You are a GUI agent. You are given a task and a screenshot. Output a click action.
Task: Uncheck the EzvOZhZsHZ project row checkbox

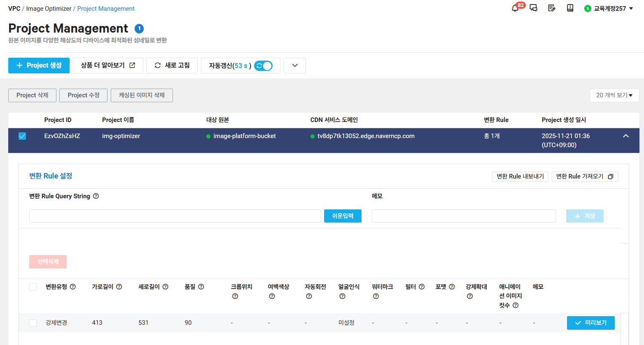tap(22, 136)
